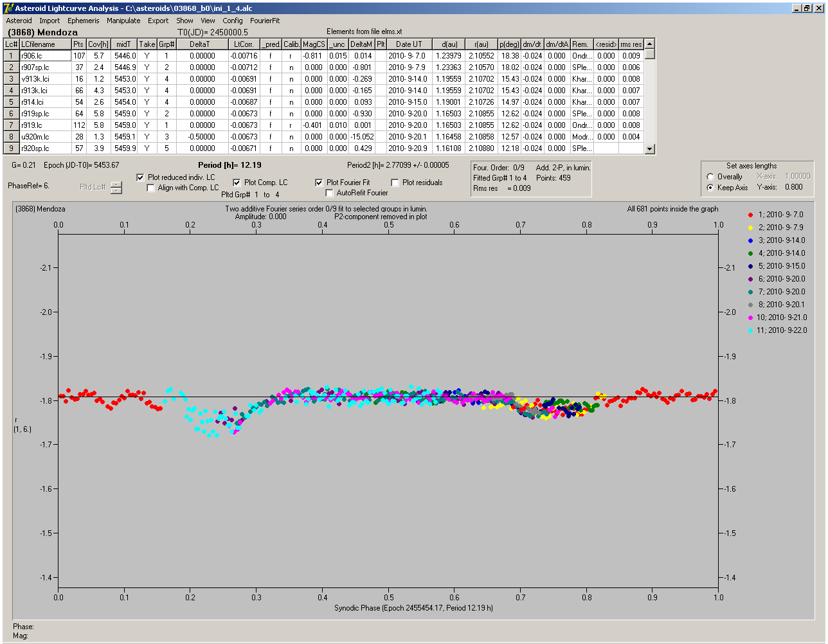Click Period2 [h]= 2.77099 value

tap(398, 165)
